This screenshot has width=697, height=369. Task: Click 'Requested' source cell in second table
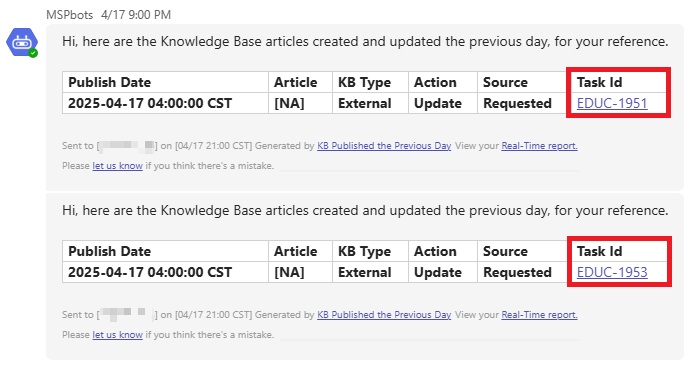(x=517, y=272)
